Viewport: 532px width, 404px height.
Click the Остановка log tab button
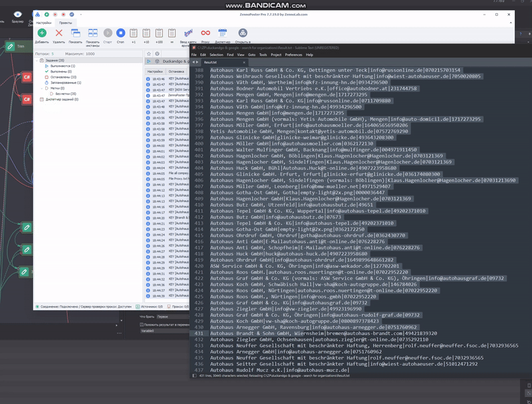pos(176,71)
